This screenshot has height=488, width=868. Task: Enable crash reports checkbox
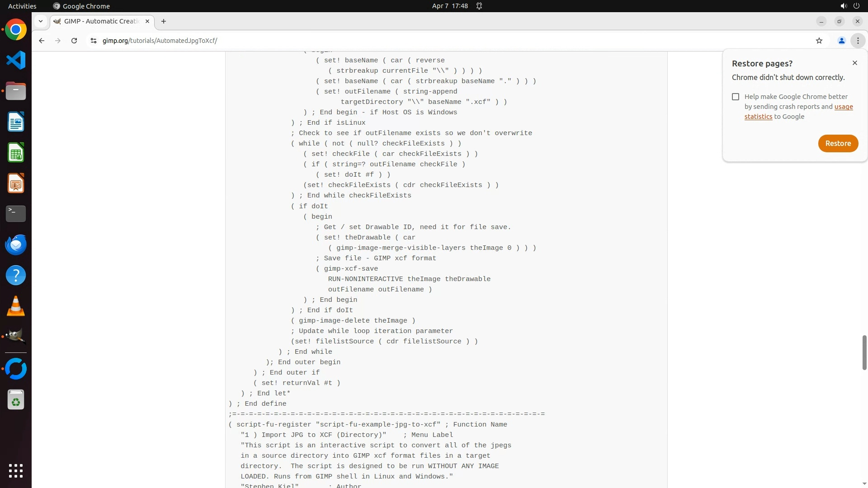(x=736, y=97)
